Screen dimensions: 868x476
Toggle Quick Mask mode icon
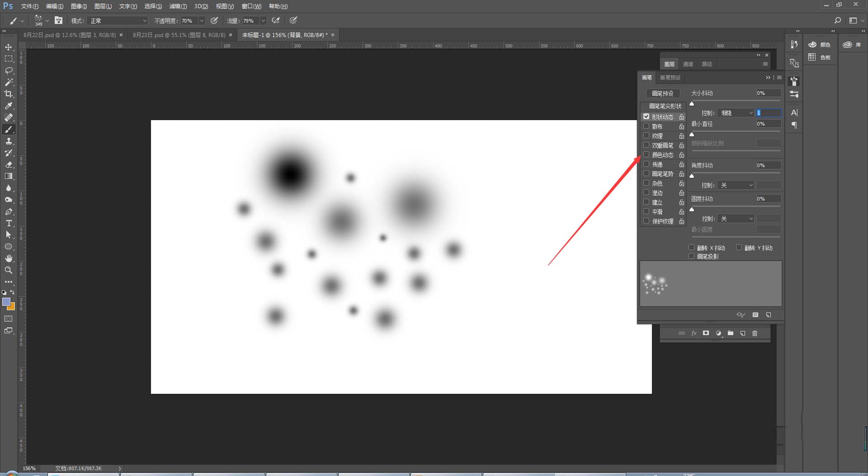pos(9,319)
